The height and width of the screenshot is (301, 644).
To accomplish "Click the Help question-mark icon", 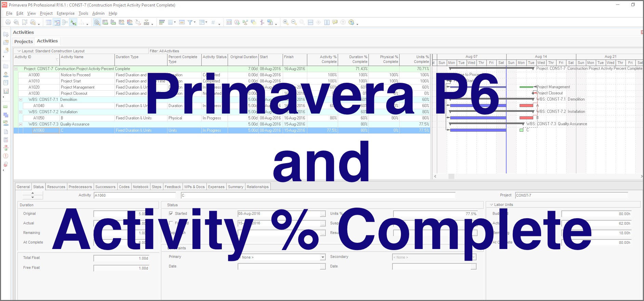I will tap(351, 22).
